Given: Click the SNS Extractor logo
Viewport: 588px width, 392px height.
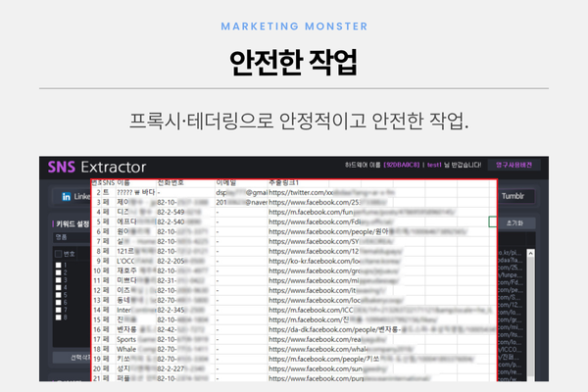Looking at the screenshot, I should pyautogui.click(x=97, y=167).
